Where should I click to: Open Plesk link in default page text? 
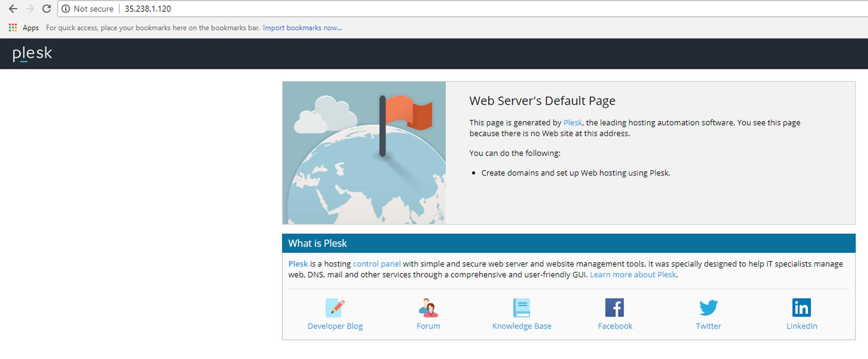coord(572,123)
